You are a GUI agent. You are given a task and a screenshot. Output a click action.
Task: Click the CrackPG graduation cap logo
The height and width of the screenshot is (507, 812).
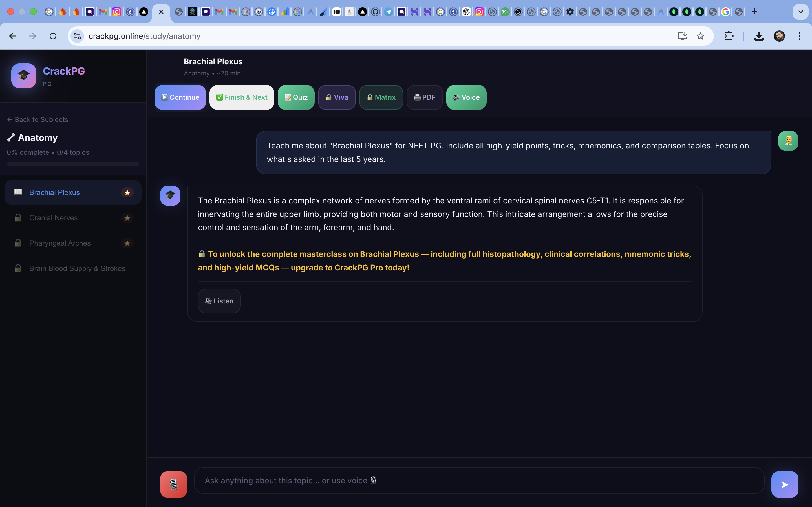pyautogui.click(x=23, y=76)
